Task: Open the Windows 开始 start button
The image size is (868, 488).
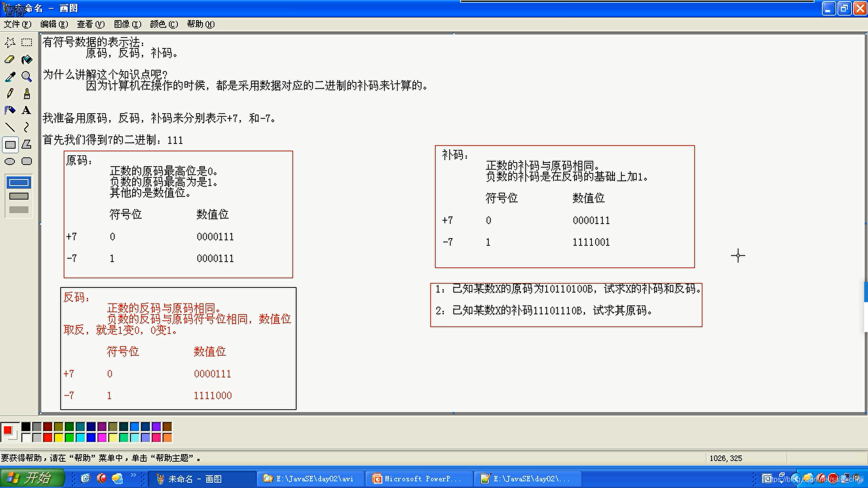Action: 32,478
